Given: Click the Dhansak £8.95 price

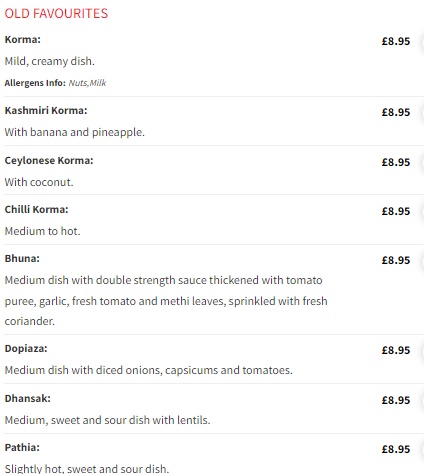Looking at the screenshot, I should click(x=396, y=400).
